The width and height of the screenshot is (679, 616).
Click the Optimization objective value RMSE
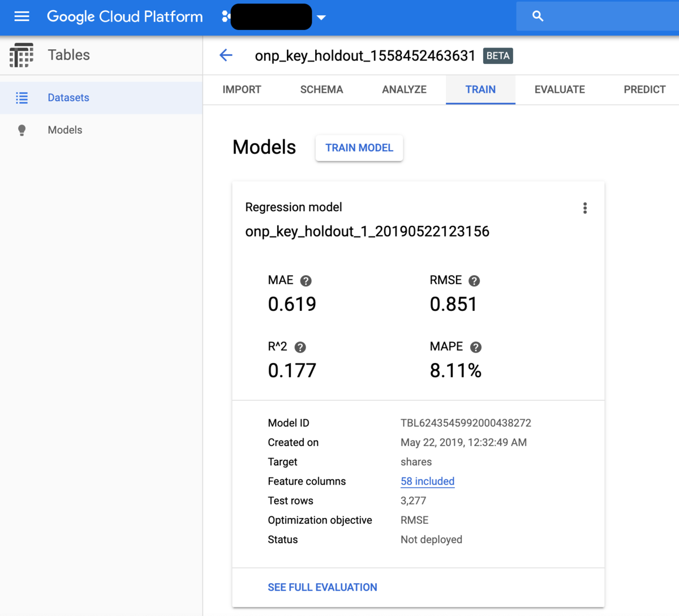(414, 520)
